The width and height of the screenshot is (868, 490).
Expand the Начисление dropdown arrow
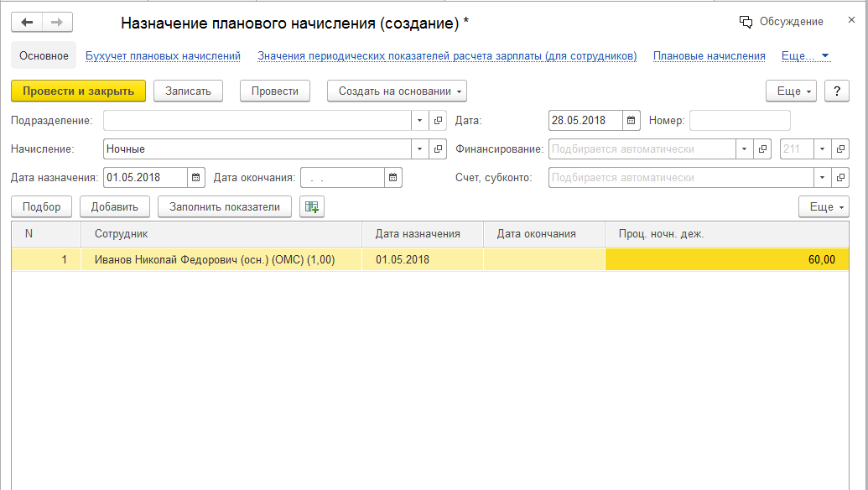coord(420,149)
